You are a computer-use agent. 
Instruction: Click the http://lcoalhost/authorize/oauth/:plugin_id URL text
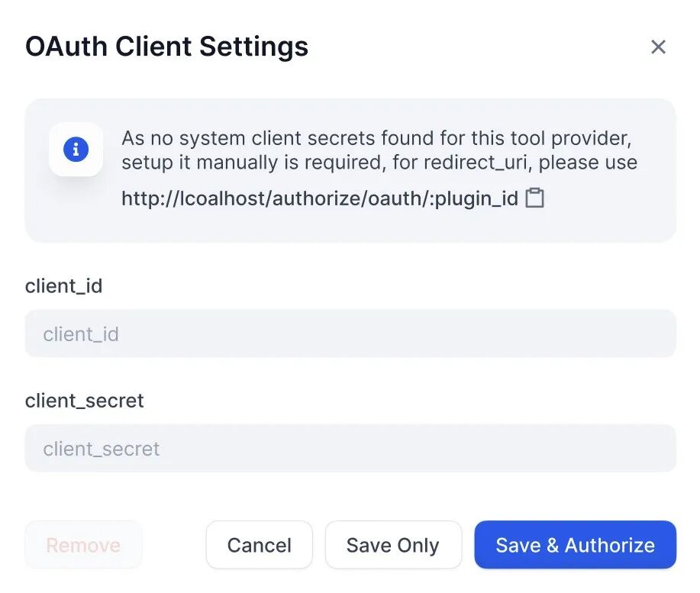pos(320,199)
